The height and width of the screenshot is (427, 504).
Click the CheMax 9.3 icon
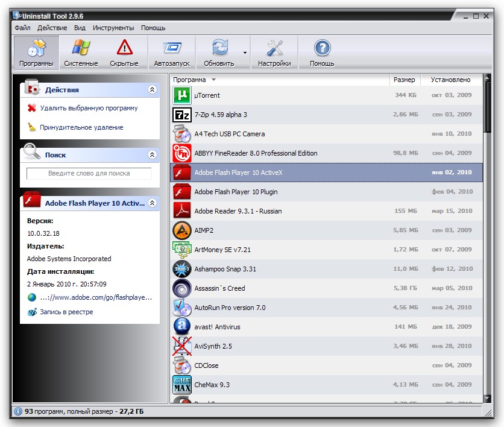point(182,385)
